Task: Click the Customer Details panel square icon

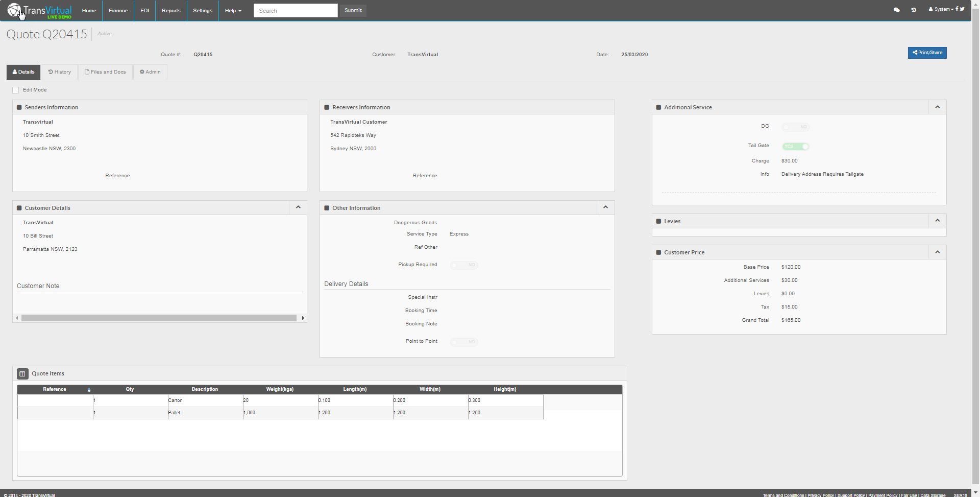Action: 19,208
